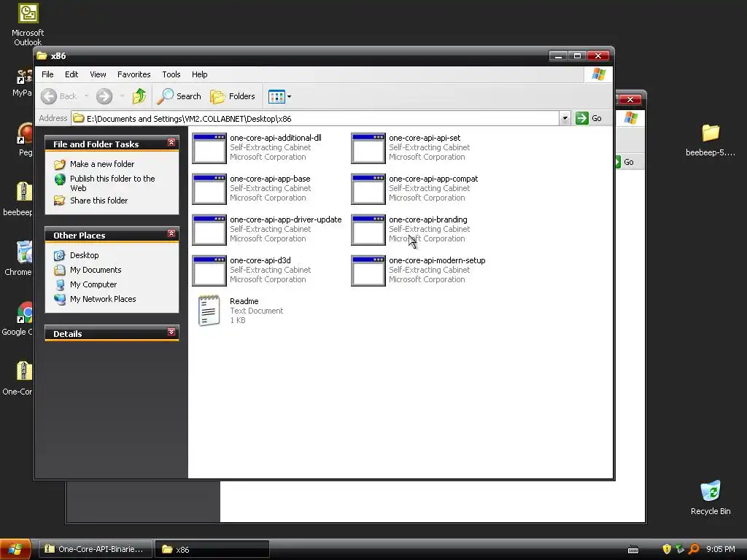Screen dimensions: 747x560
Task: Click the keyboard icon in system tray
Action: click(x=633, y=550)
